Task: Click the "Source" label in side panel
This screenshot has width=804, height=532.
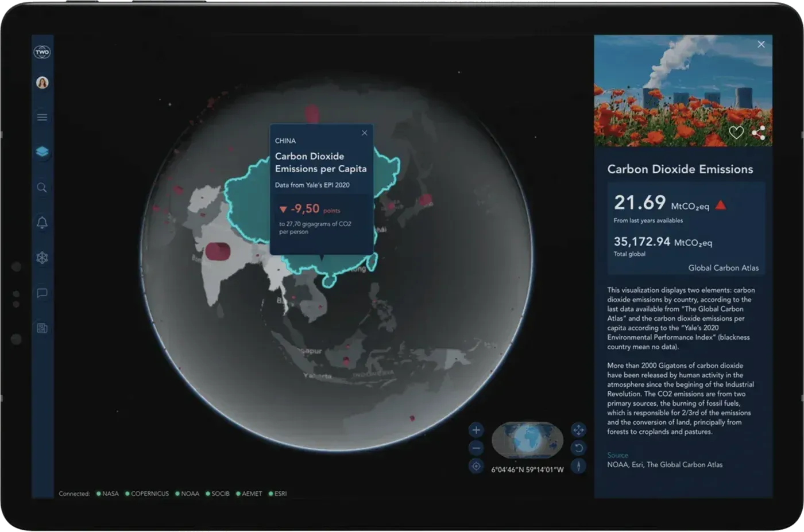Action: 617,455
